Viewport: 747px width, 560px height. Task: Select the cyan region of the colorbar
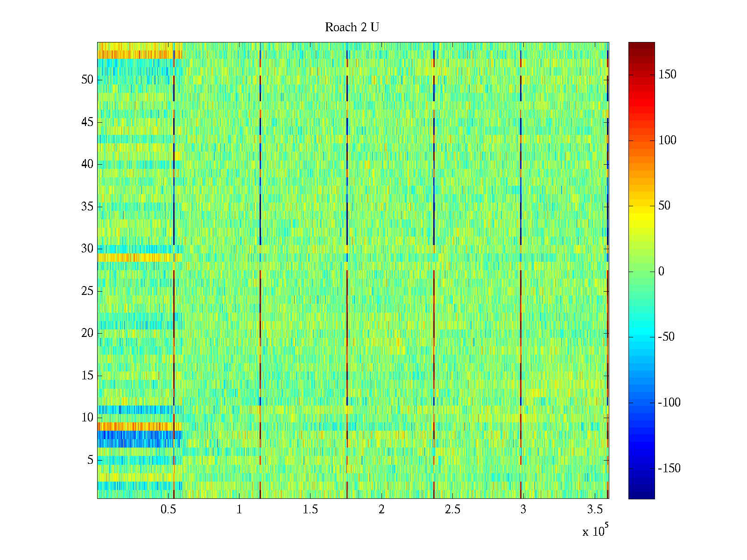click(x=641, y=336)
